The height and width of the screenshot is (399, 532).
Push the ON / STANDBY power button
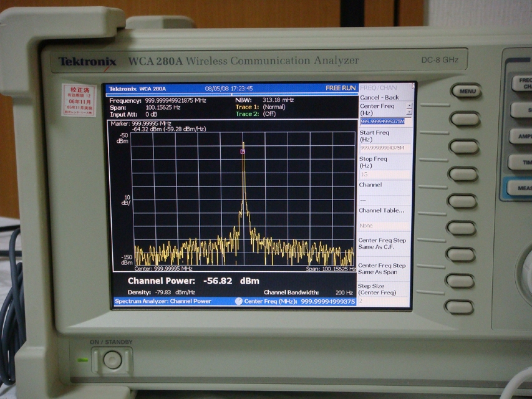click(112, 360)
